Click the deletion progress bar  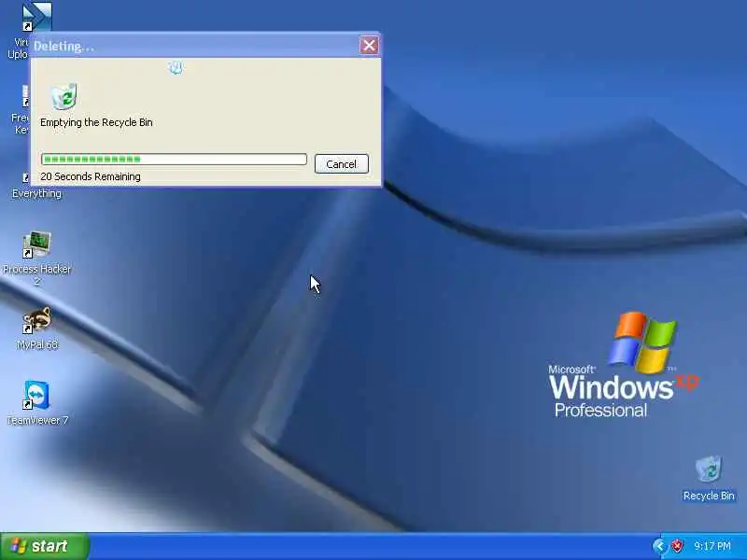174,159
